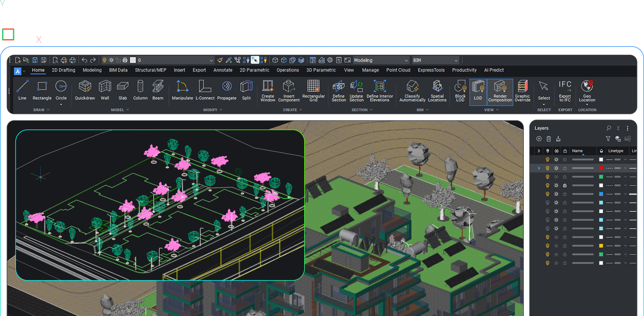This screenshot has width=644, height=316.
Task: Delete the selected layer with trash icon
Action: pos(549,139)
